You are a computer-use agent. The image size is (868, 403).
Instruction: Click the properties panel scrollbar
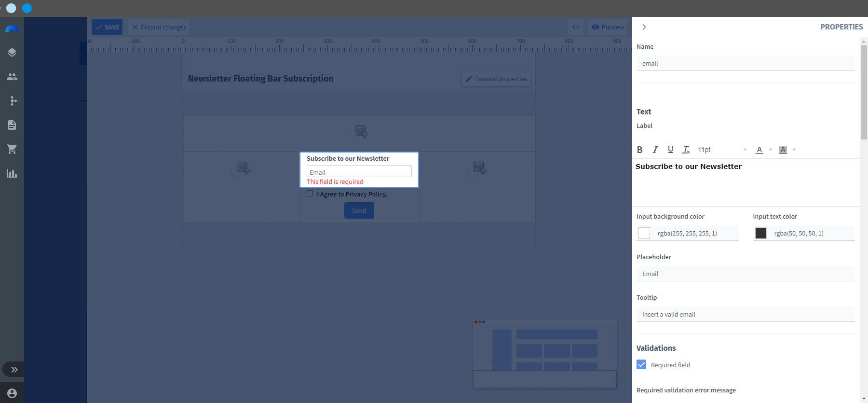[864, 93]
